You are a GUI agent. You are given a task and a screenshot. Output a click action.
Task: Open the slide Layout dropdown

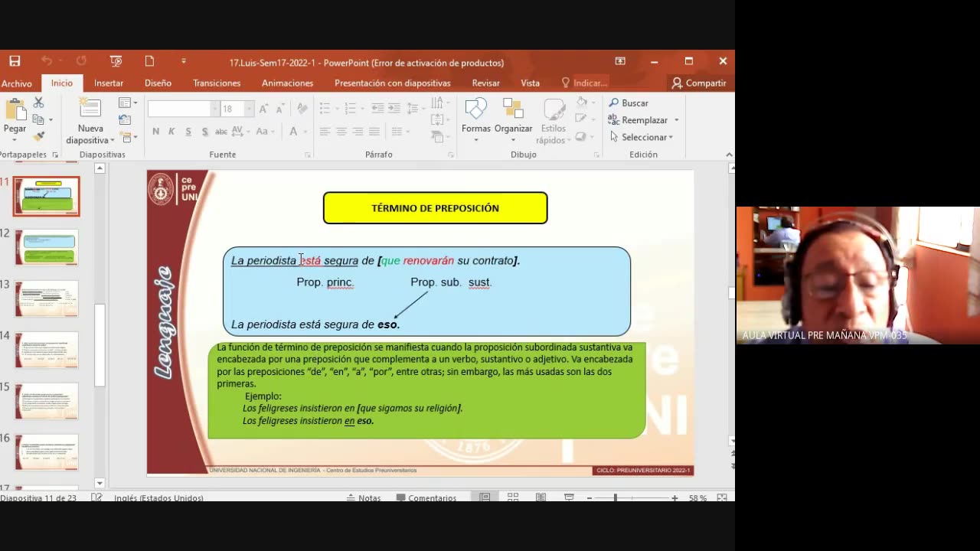tap(128, 103)
